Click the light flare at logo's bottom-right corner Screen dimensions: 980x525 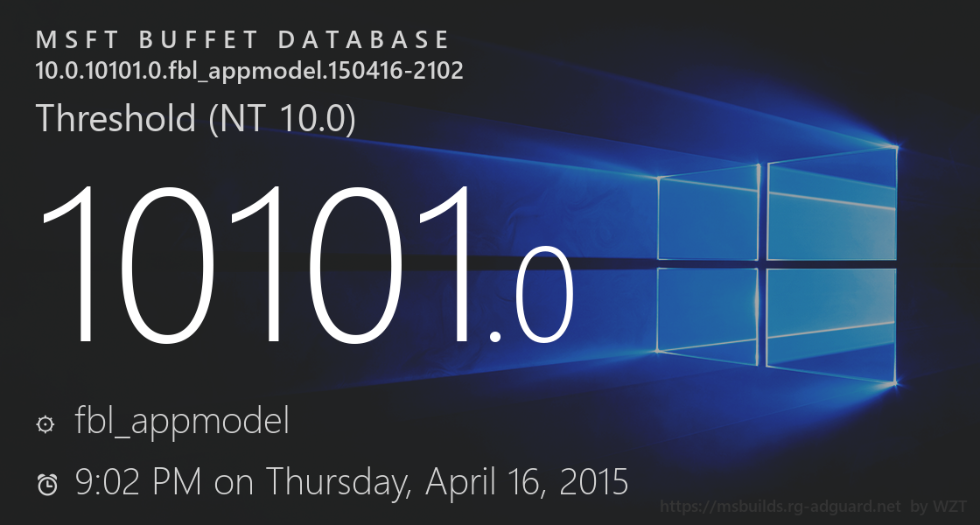[892, 382]
